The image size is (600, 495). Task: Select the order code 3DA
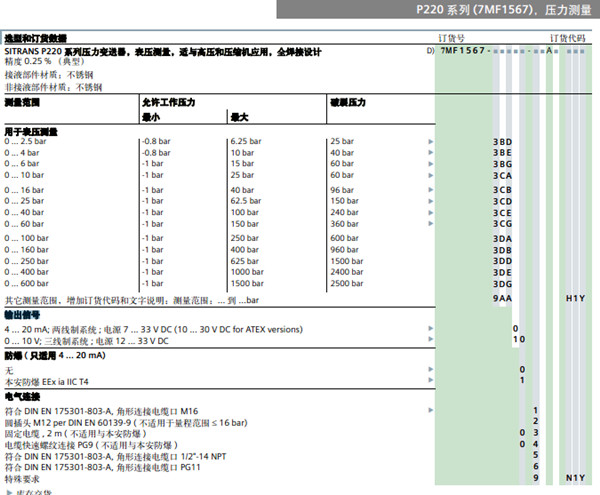[502, 239]
